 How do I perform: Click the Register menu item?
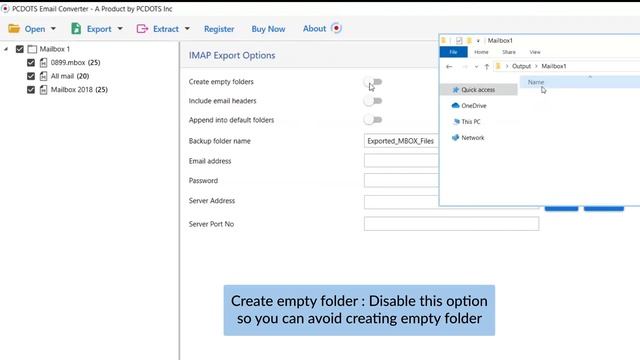click(219, 29)
